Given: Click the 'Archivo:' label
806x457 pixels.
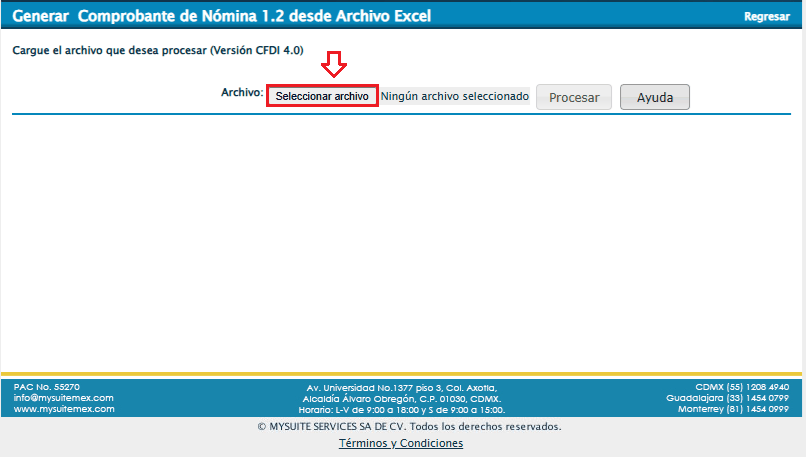Looking at the screenshot, I should 242,93.
